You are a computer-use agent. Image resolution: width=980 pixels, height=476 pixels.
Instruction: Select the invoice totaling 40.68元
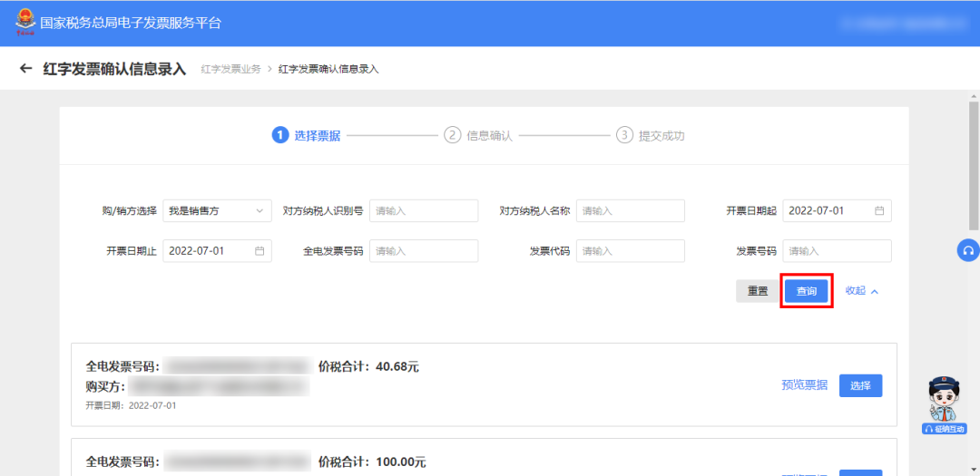click(x=860, y=385)
